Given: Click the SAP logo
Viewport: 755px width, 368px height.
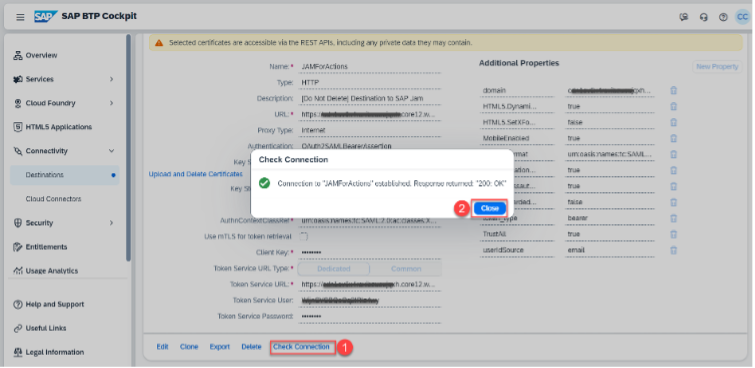Looking at the screenshot, I should pos(46,16).
